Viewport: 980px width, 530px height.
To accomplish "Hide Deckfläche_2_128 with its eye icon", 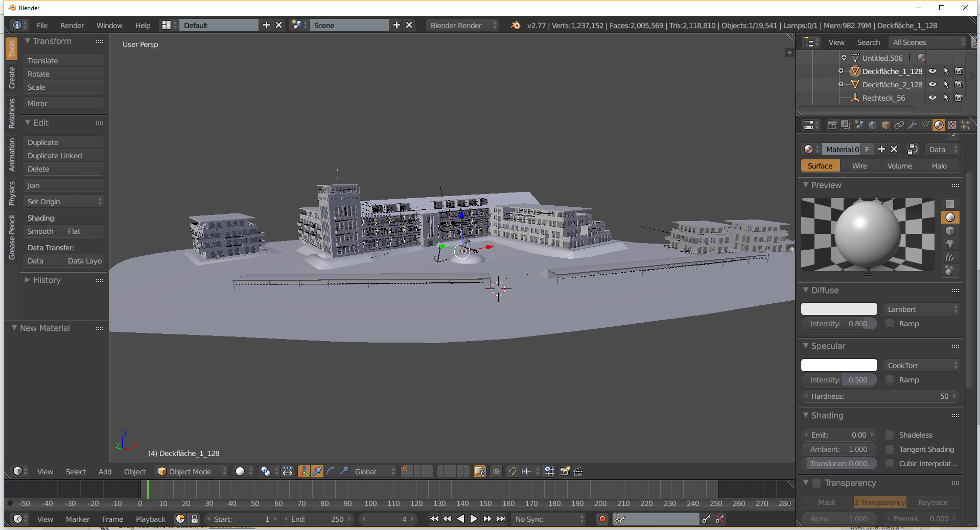I will coord(932,84).
